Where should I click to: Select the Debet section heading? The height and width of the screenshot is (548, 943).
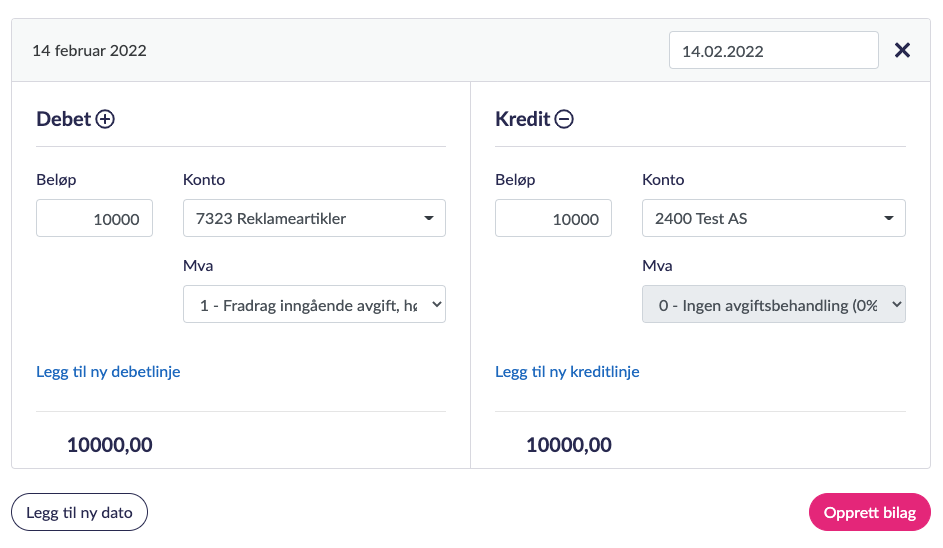coord(64,119)
